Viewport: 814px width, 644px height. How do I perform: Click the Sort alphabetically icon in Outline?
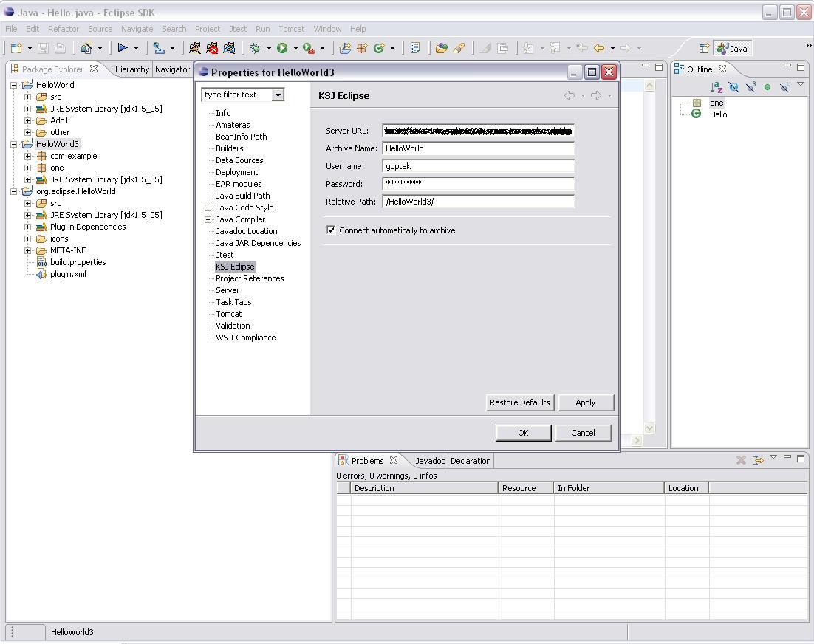[716, 87]
